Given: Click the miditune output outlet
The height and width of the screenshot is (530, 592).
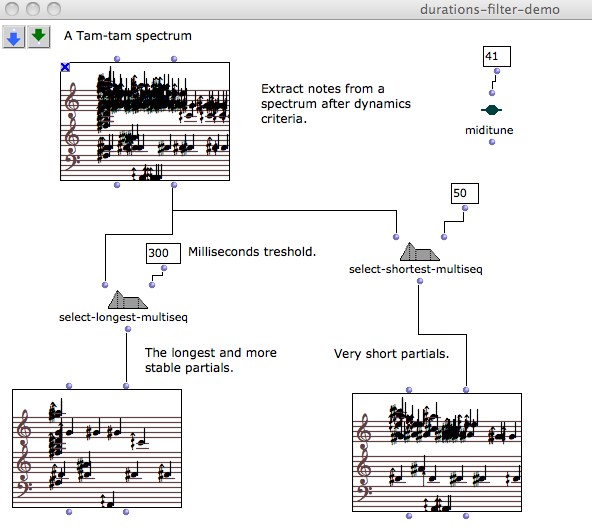Looking at the screenshot, I should click(492, 142).
